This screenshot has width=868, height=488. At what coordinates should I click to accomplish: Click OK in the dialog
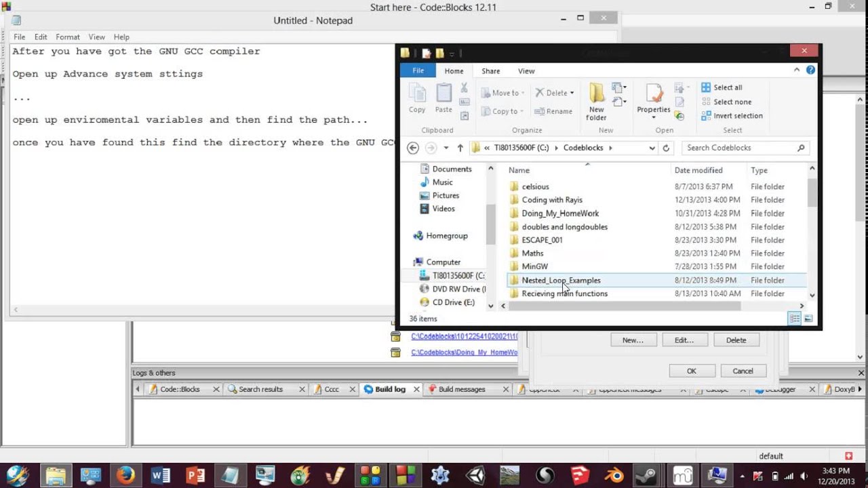pyautogui.click(x=692, y=371)
